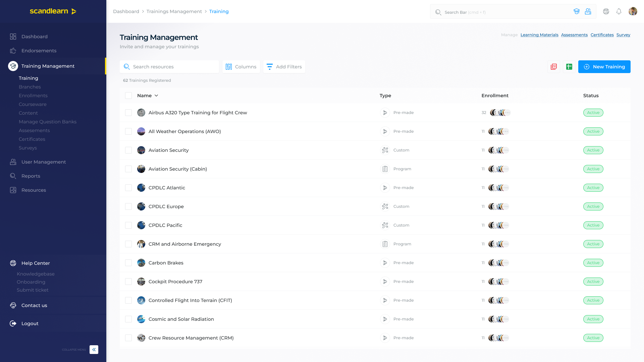The width and height of the screenshot is (644, 362).
Task: Click New Training button
Action: pyautogui.click(x=604, y=67)
